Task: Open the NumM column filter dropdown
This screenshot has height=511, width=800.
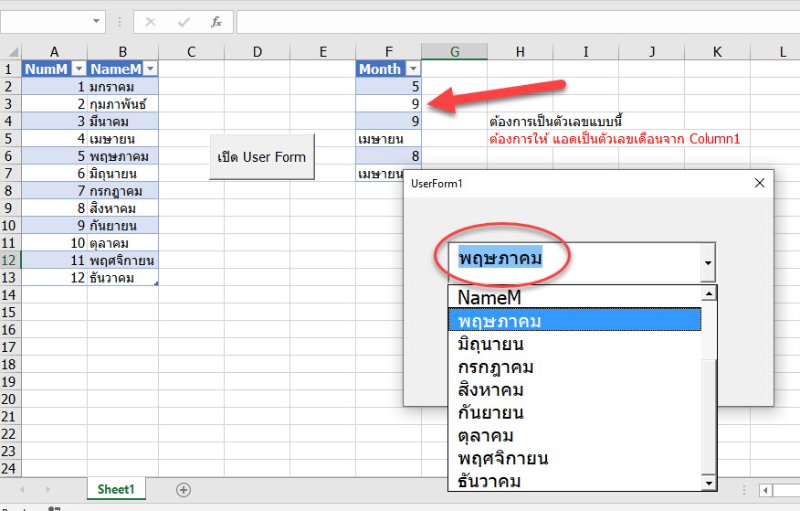Action: tap(78, 69)
